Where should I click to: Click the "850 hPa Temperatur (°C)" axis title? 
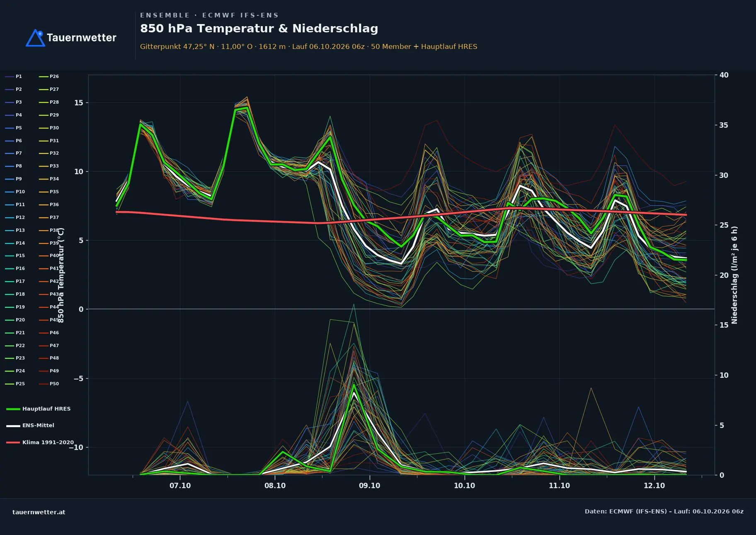61,275
